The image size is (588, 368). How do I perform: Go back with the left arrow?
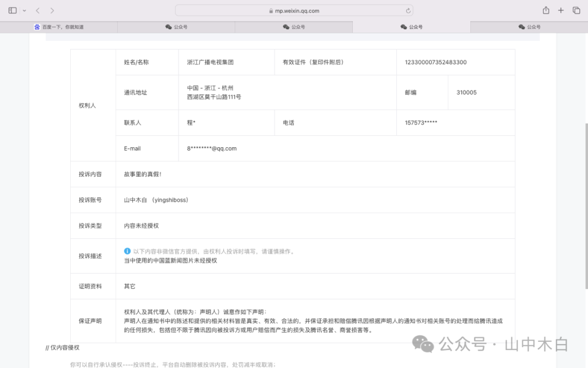[38, 10]
